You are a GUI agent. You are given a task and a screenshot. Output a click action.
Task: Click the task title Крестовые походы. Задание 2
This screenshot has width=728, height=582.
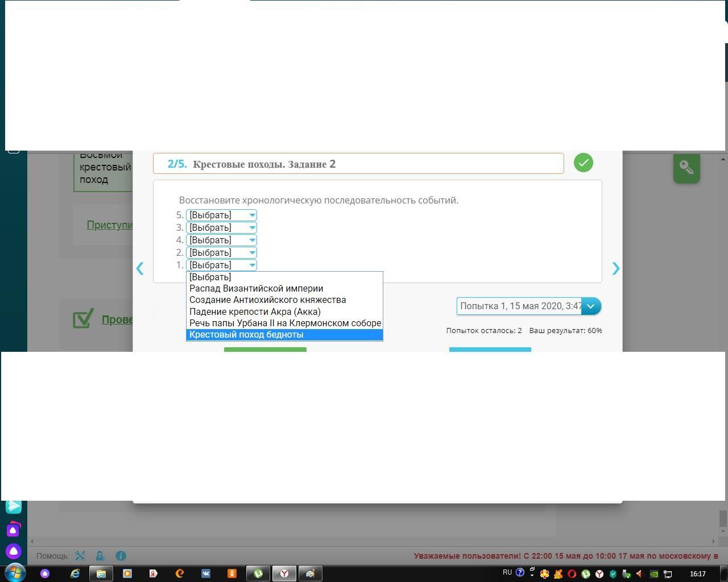(x=264, y=164)
